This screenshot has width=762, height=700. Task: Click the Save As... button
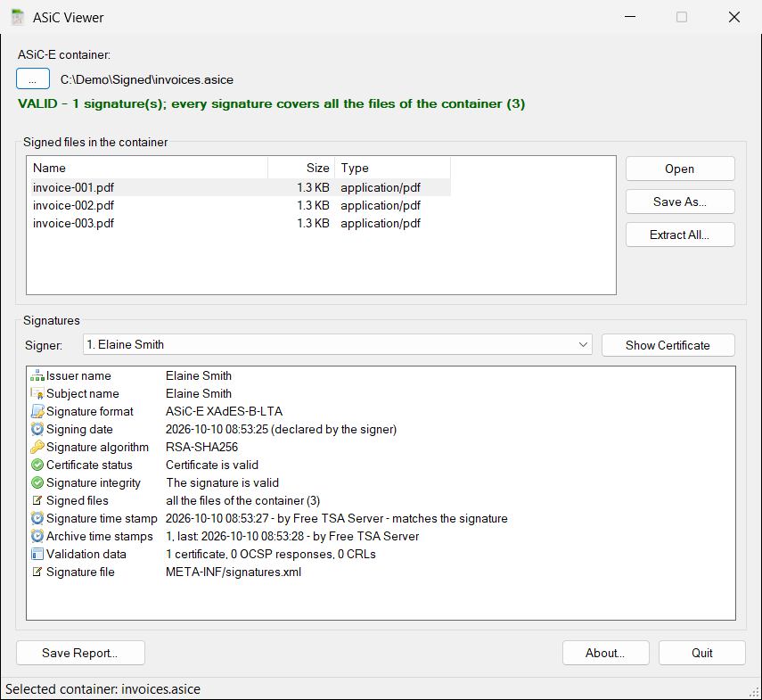pyautogui.click(x=680, y=202)
